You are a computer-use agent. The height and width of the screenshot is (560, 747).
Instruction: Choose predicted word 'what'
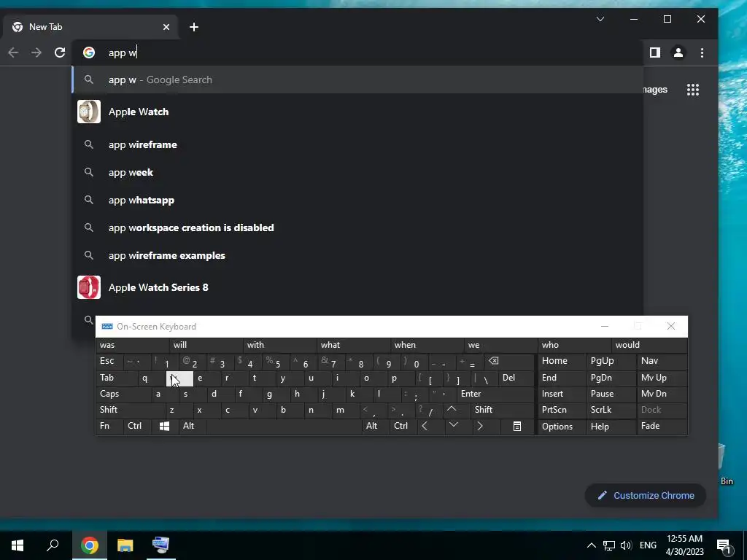tap(354, 345)
